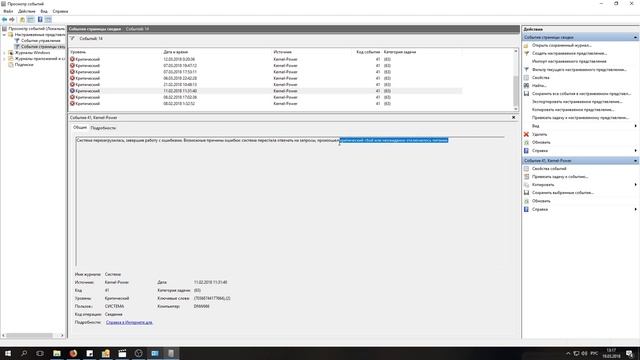This screenshot has width=640, height=360.
Task: Open the notification center icon in the tray
Action: [629, 353]
